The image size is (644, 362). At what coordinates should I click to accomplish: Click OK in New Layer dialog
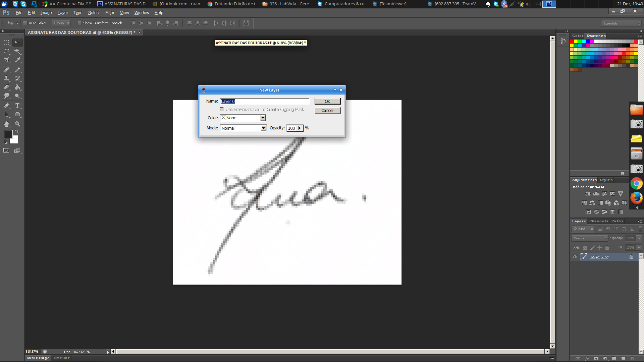point(327,101)
